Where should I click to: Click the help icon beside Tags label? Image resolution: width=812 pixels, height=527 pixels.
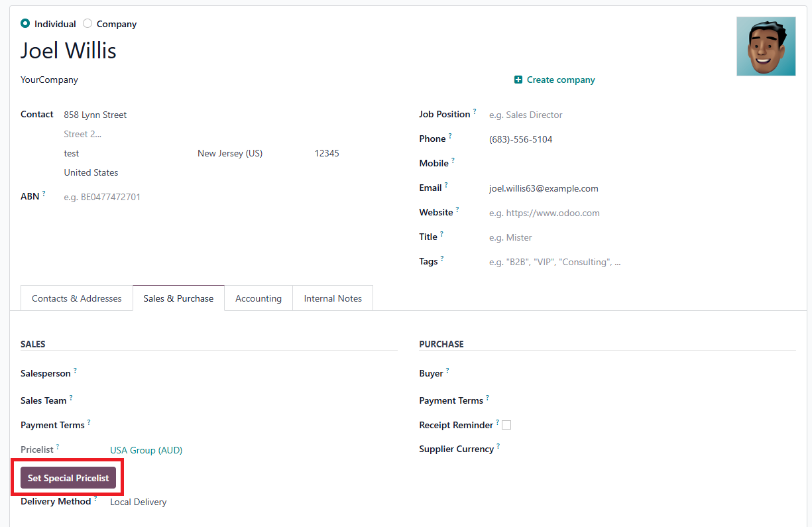[x=442, y=259]
